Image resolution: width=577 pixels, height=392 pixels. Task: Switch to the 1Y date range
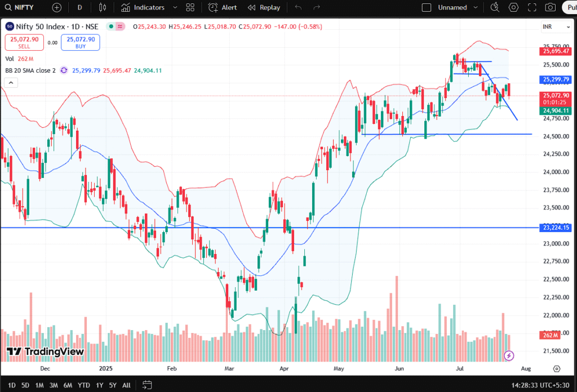99,385
